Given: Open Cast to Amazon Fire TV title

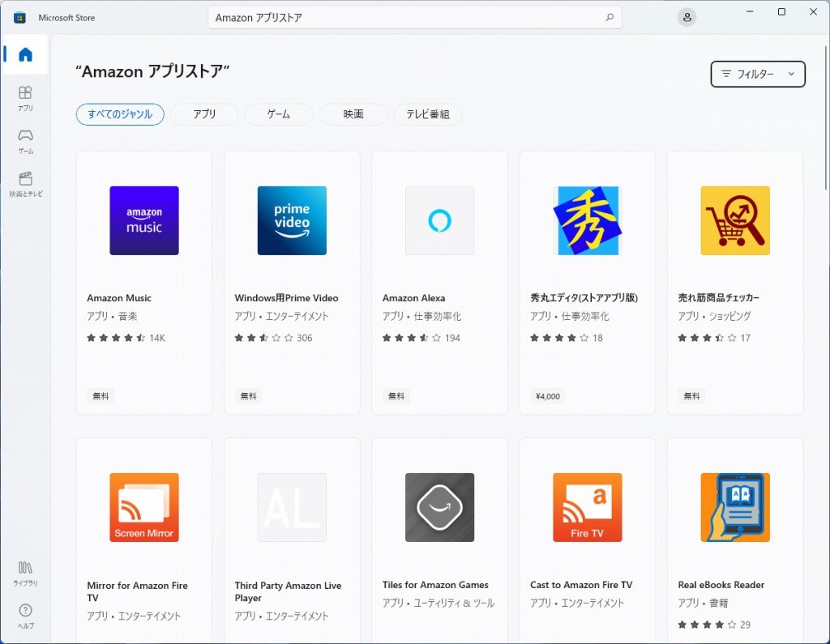Looking at the screenshot, I should [581, 585].
